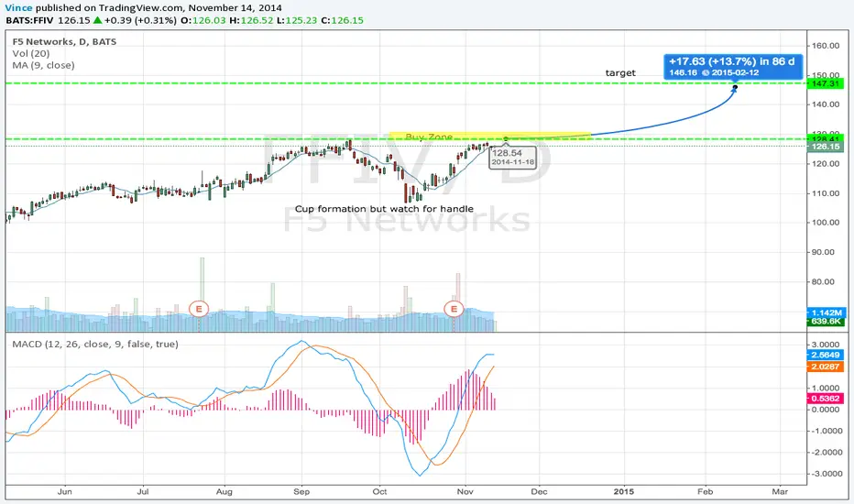This screenshot has height=504, width=854.
Task: Click the BATS:FFIV symbol text
Action: 29,21
